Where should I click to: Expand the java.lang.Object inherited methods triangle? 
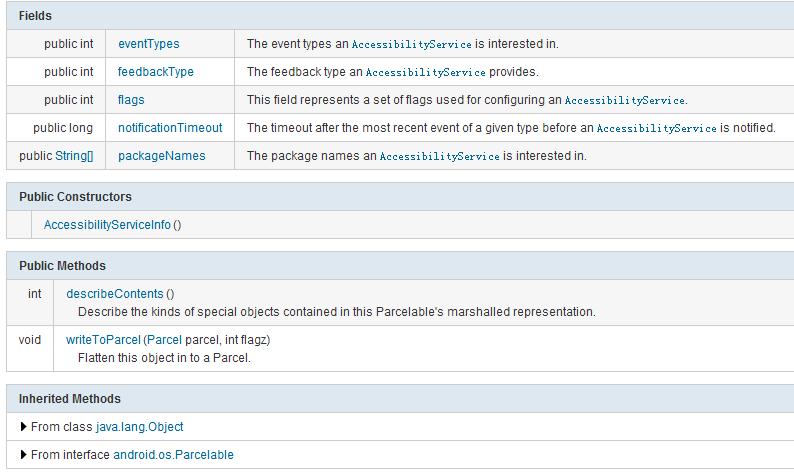pos(24,427)
